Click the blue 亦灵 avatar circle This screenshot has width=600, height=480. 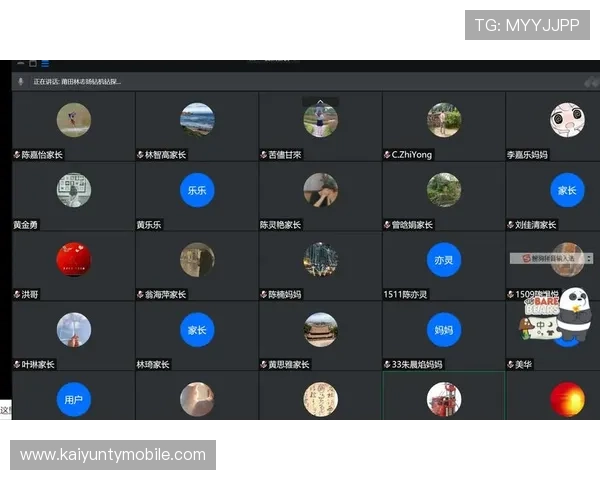pyautogui.click(x=444, y=259)
